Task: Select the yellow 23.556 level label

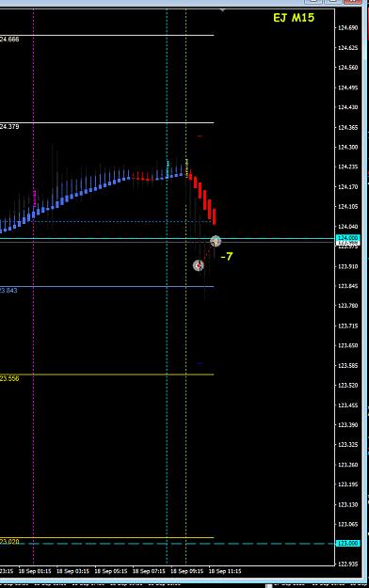Action: pos(9,378)
